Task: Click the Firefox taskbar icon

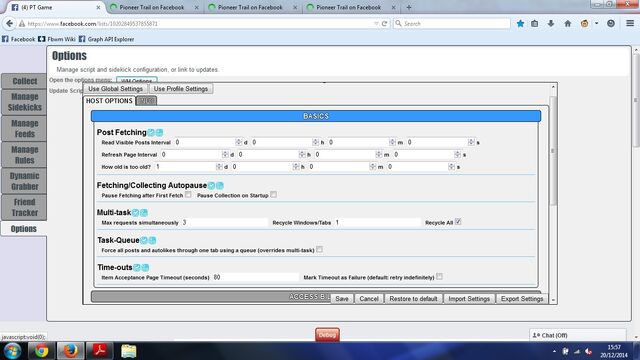Action: (x=71, y=351)
